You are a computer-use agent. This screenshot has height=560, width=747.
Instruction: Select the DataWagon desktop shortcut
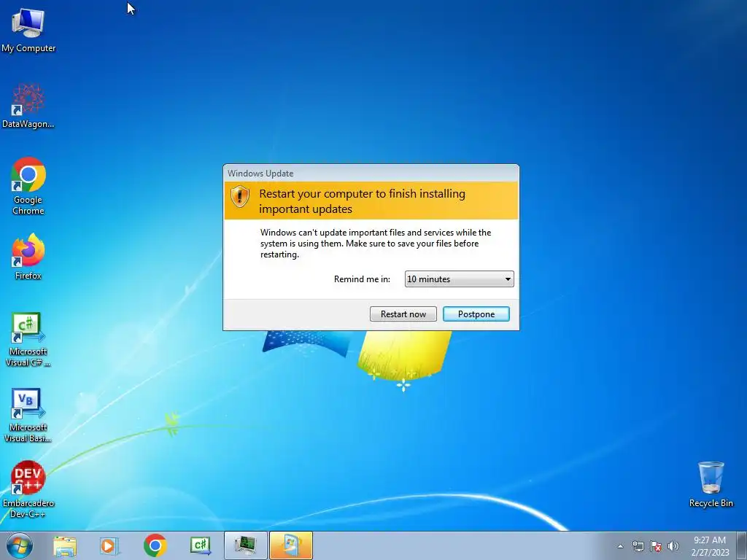click(x=28, y=106)
